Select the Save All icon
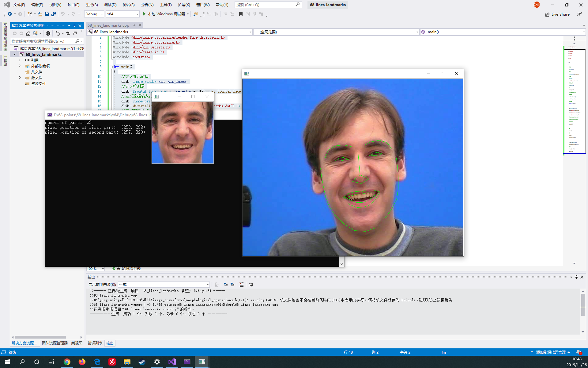Viewport: 588px width, 368px height. click(x=53, y=14)
